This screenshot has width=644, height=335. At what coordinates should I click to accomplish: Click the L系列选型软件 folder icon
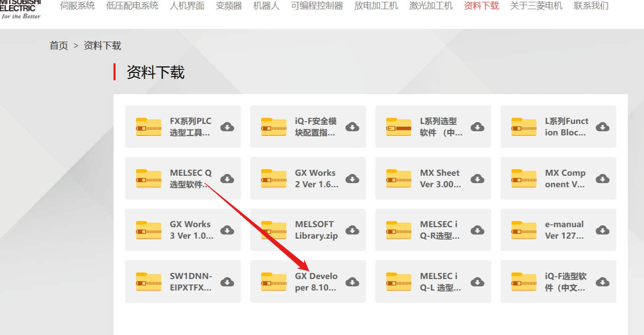click(399, 127)
